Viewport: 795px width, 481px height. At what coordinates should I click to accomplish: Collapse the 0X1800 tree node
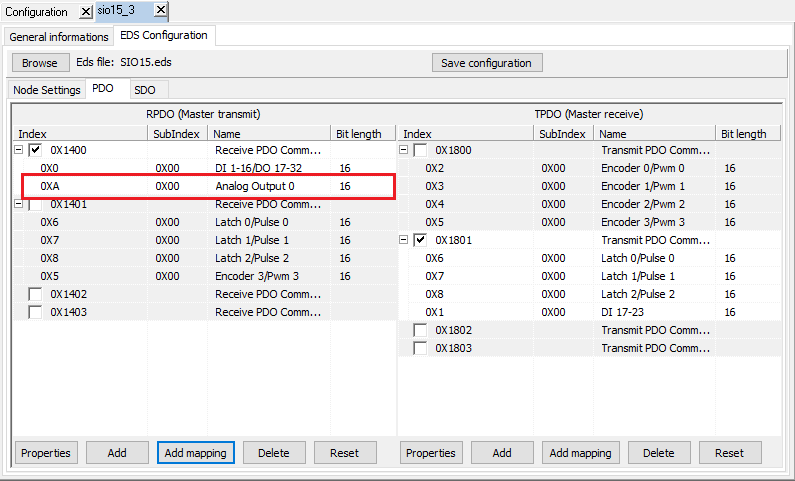pos(404,150)
